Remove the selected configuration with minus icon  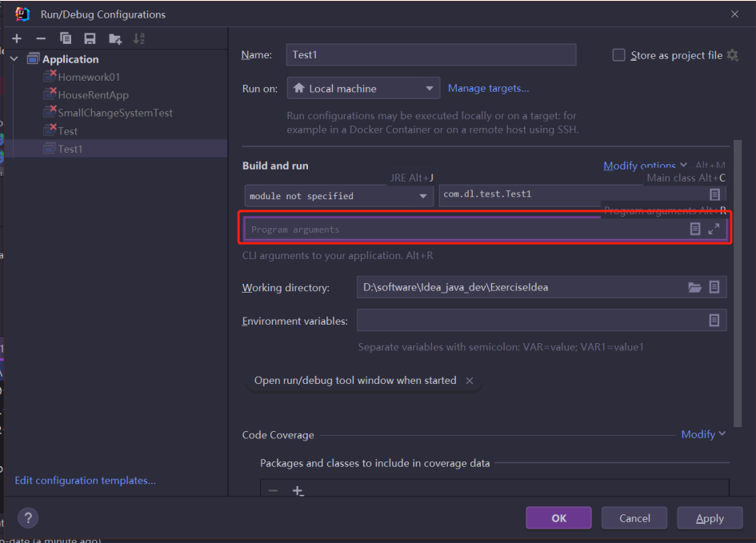coord(41,38)
